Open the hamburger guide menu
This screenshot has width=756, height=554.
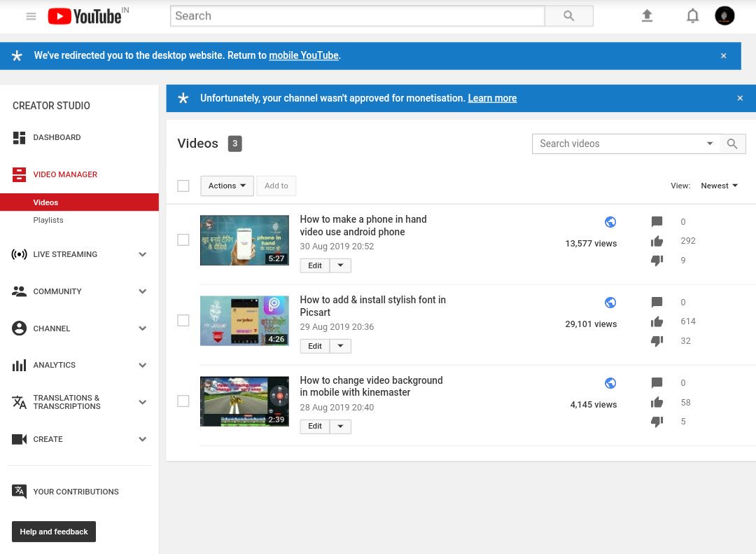31,16
